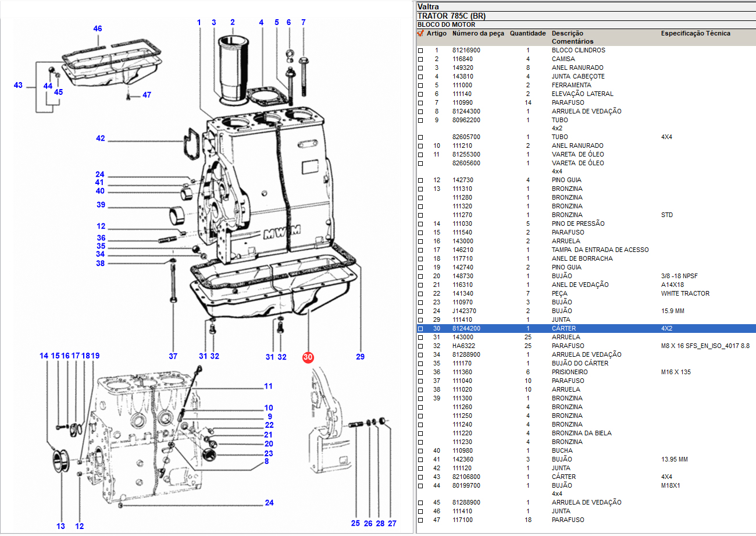Screen dimensions: 756x536
Task: Select the M18X1 specification cell
Action: pyautogui.click(x=671, y=486)
